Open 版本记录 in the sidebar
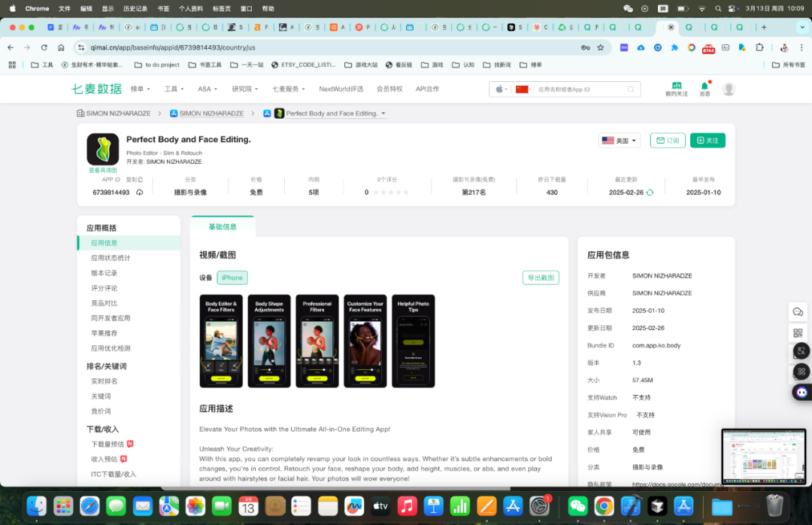 pos(104,273)
